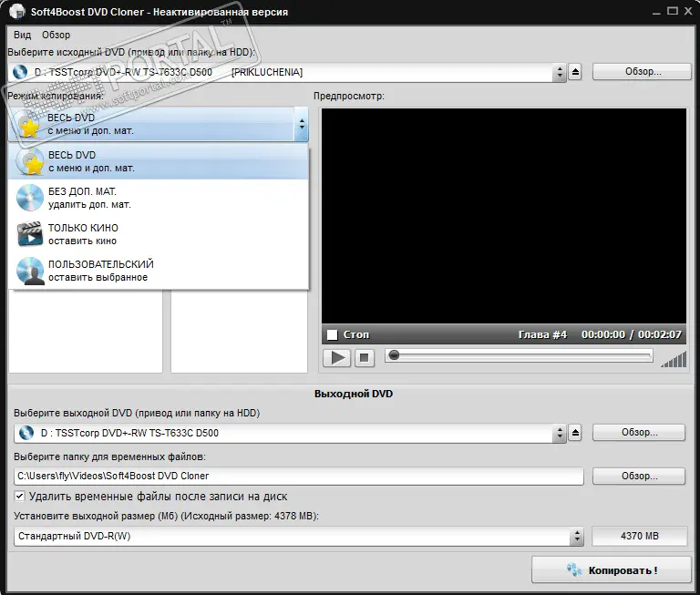Select ТОЛЬКО КИНО clapperboard mode
700x595 pixels.
click(82, 234)
